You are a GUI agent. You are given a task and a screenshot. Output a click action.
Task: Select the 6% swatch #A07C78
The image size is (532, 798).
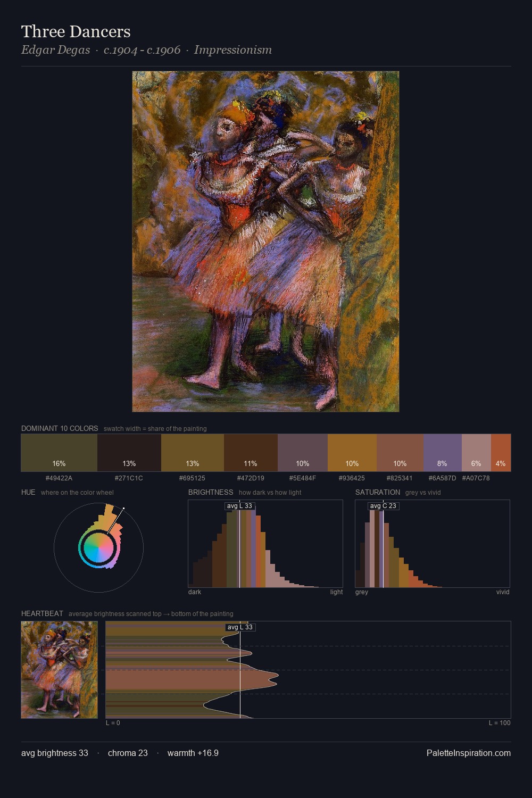point(476,453)
